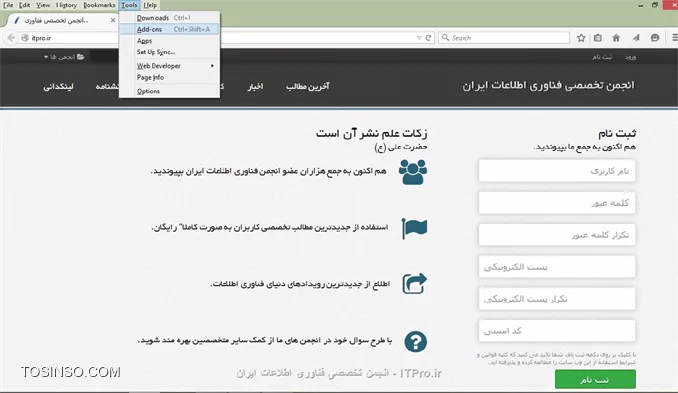Focus the تکرار پست الکترونیکی field

click(x=557, y=299)
